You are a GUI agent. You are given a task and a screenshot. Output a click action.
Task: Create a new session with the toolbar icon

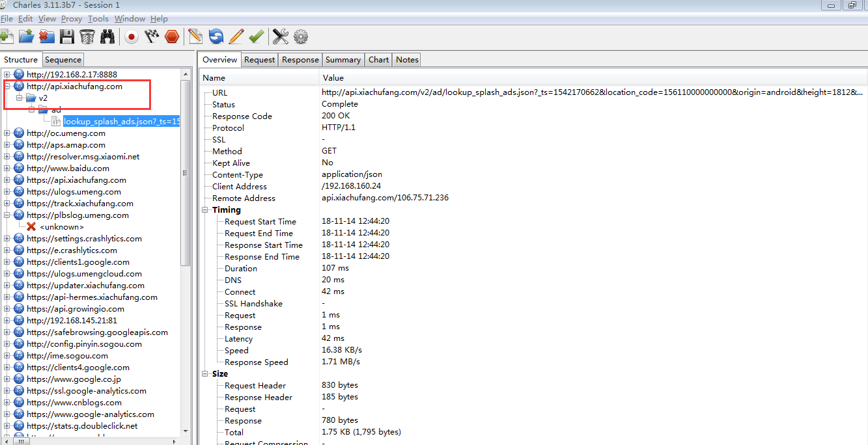[x=7, y=36]
